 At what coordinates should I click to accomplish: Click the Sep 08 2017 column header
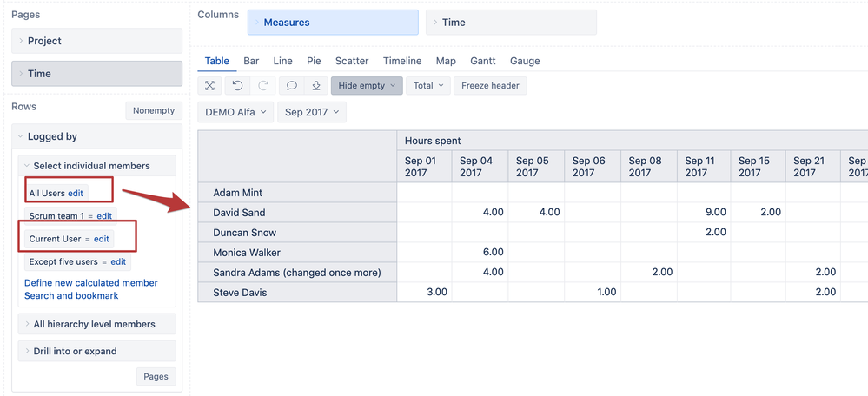[x=649, y=167]
